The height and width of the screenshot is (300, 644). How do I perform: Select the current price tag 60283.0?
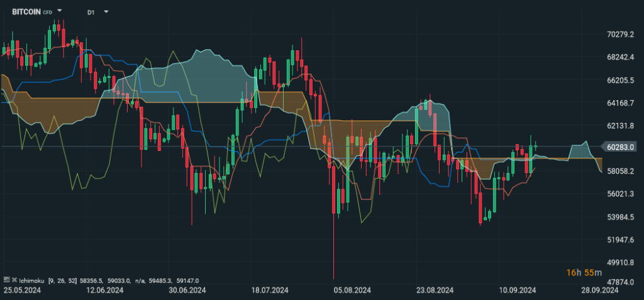622,147
